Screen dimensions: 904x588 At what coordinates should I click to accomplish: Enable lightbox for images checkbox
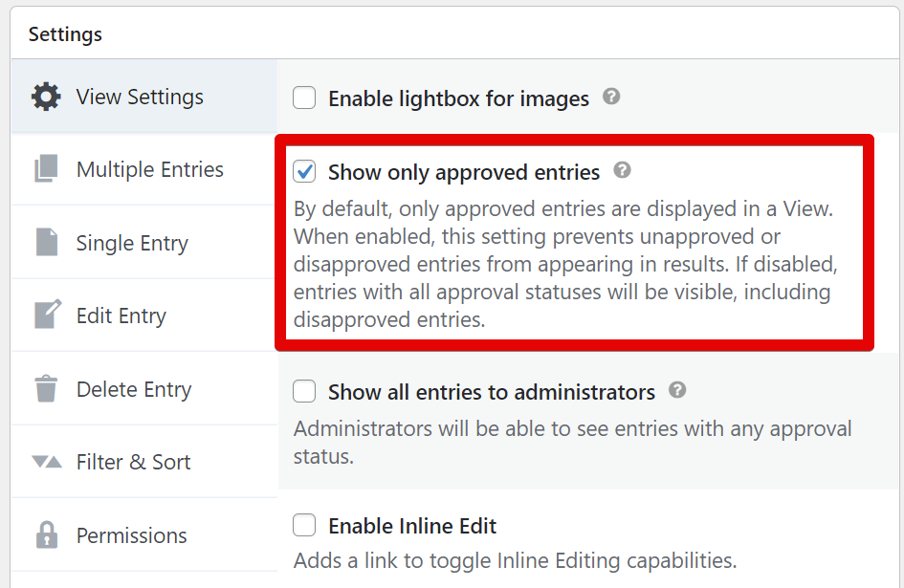click(304, 98)
